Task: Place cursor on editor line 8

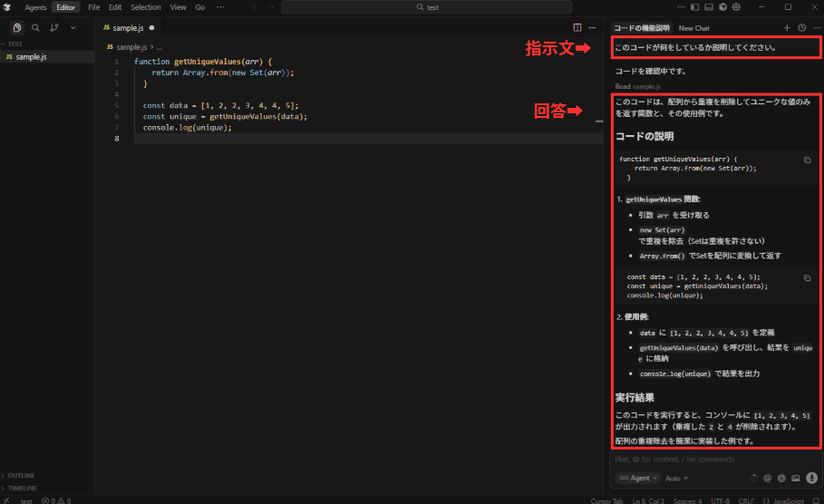Action: [x=368, y=139]
